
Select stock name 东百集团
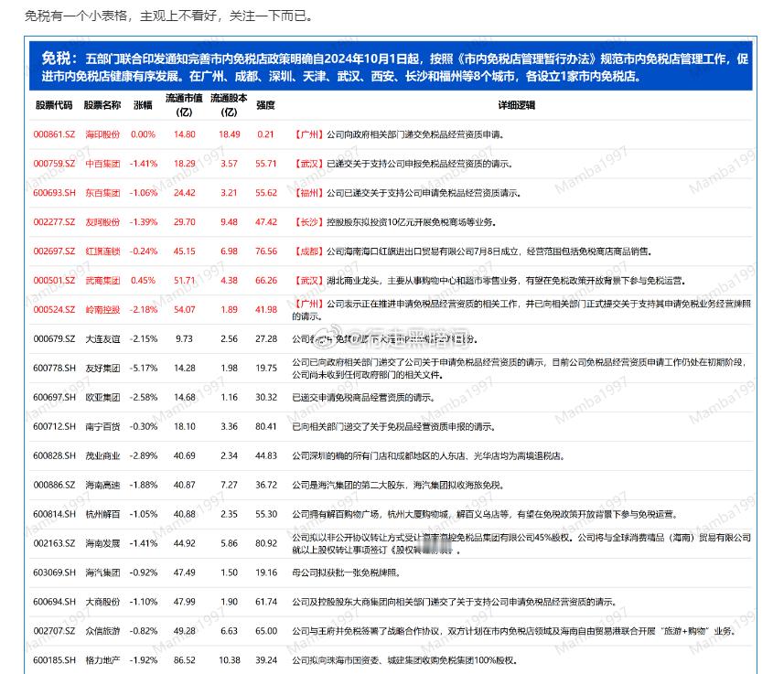(102, 193)
